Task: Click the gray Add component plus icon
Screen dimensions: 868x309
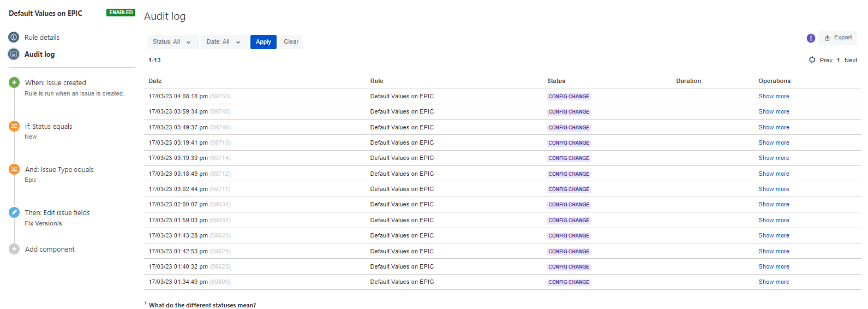Action: click(x=14, y=249)
